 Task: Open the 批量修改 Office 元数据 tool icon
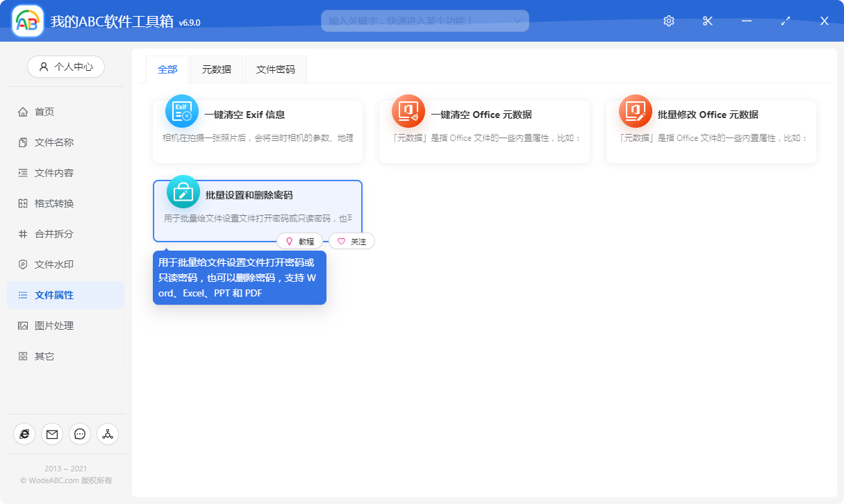click(634, 110)
